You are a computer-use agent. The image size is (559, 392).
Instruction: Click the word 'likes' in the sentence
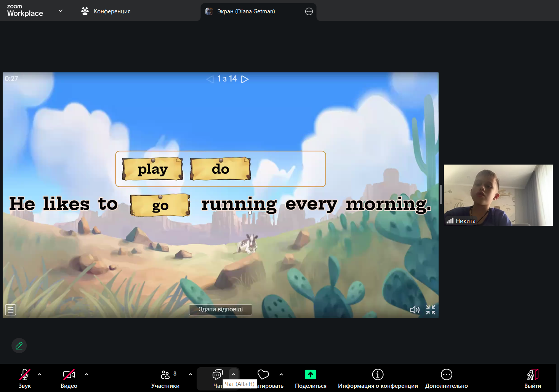coord(66,204)
